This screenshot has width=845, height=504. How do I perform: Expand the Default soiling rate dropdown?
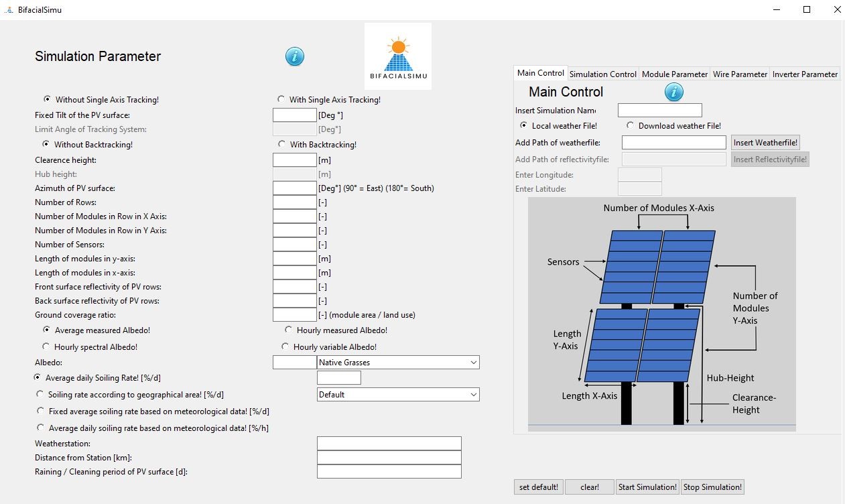pyautogui.click(x=398, y=395)
